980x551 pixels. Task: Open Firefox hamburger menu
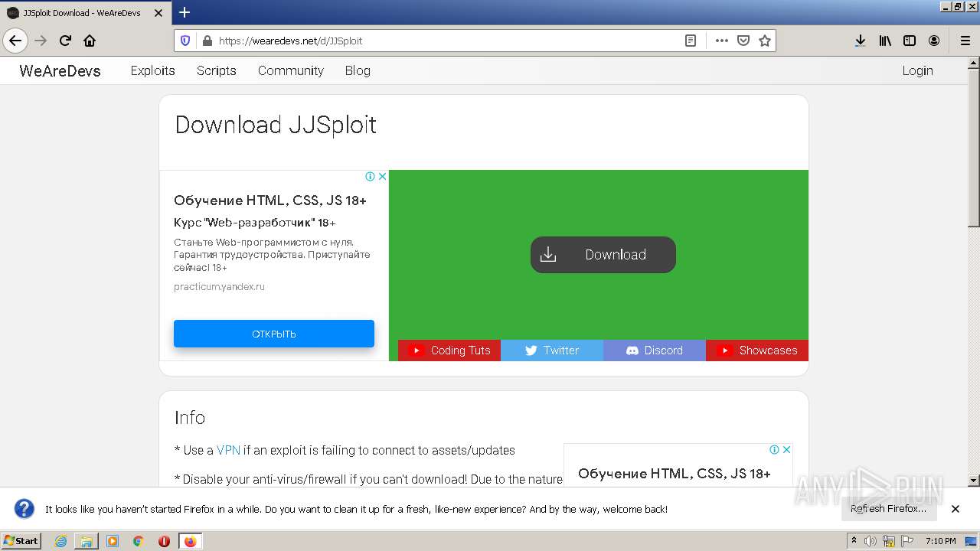point(965,41)
